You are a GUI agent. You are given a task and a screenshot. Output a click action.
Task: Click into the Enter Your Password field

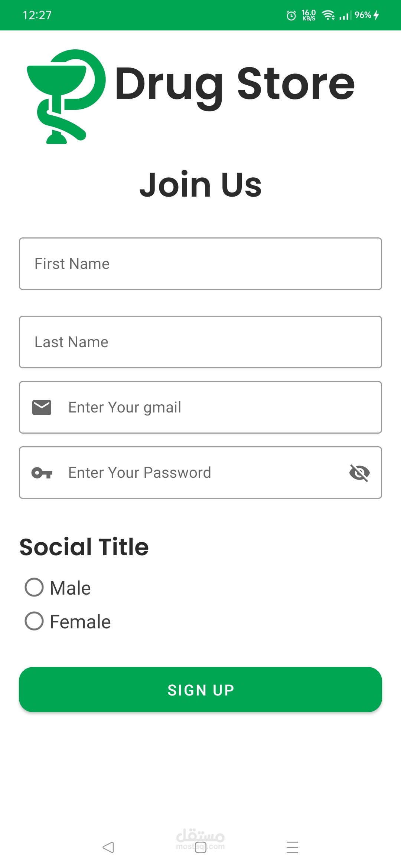click(x=200, y=473)
